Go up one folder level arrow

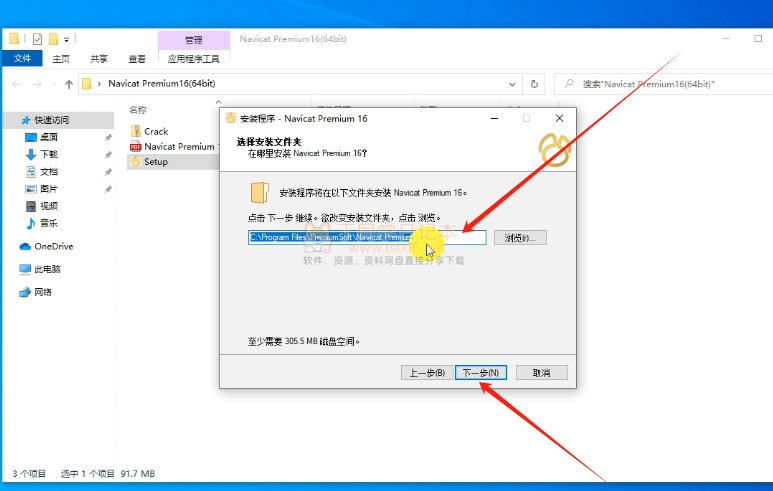point(69,84)
